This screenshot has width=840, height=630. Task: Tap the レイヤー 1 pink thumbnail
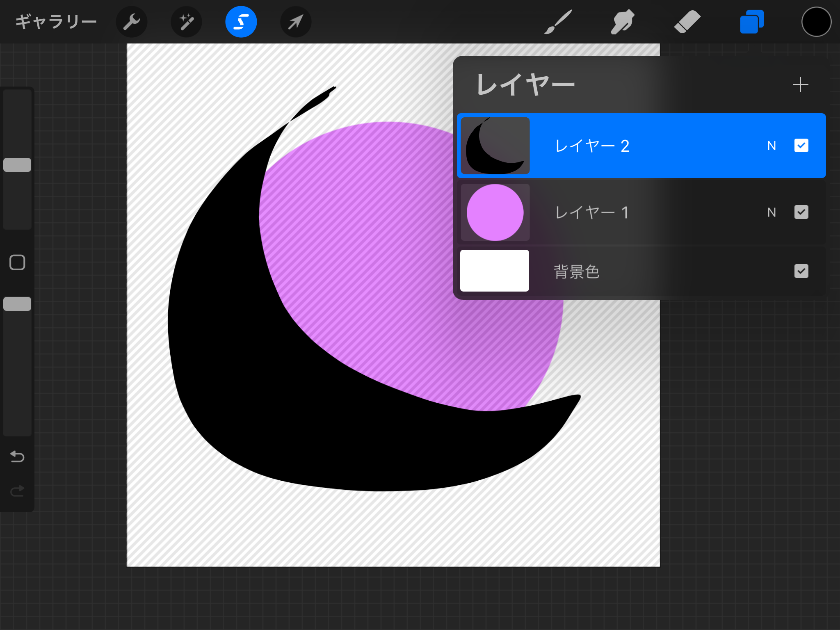tap(495, 212)
